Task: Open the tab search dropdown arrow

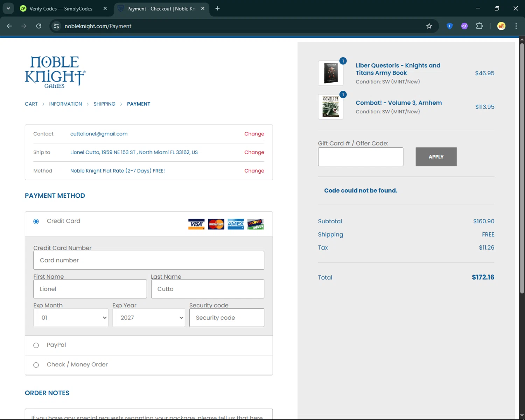Action: (x=8, y=8)
